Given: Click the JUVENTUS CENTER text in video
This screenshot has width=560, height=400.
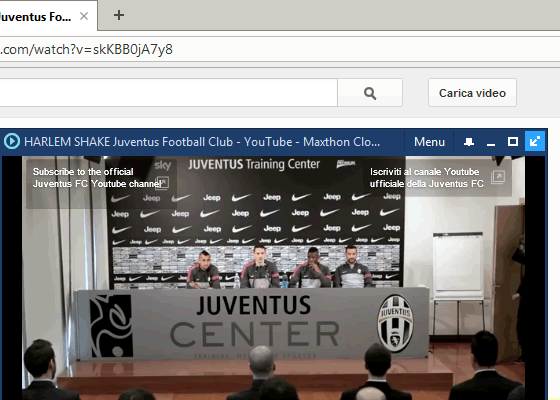Looking at the screenshot, I should [x=254, y=321].
